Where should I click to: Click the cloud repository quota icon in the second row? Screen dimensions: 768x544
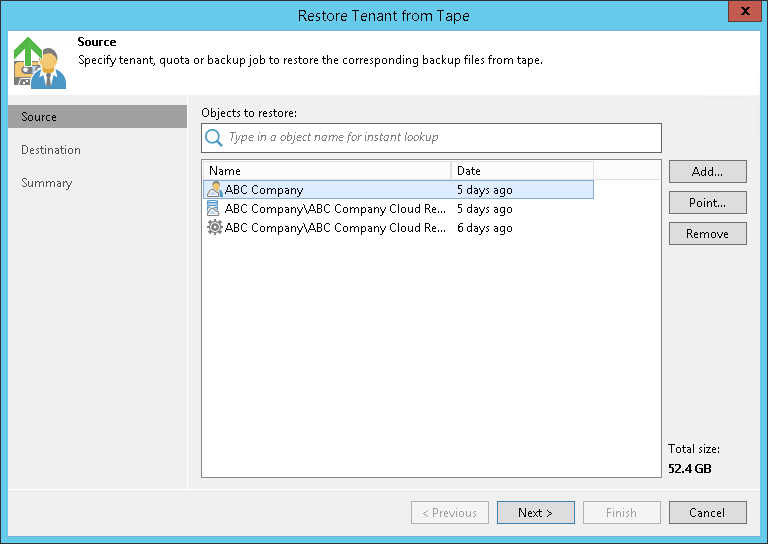[x=214, y=209]
